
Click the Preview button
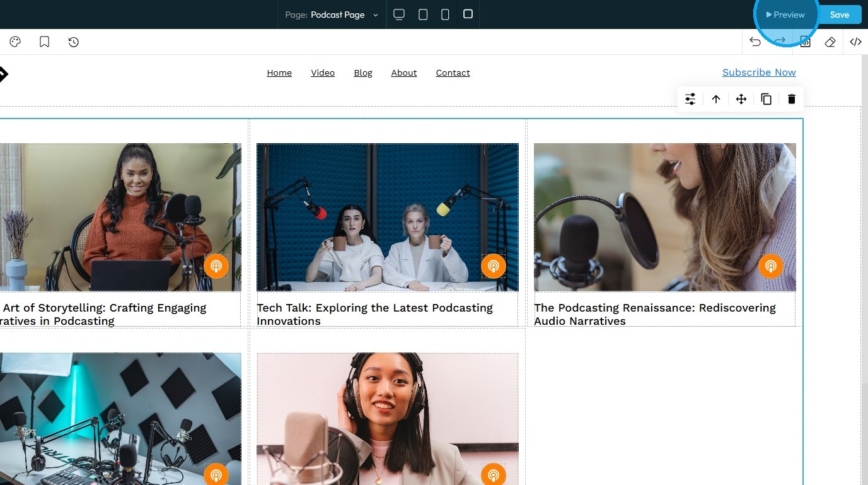pos(785,15)
